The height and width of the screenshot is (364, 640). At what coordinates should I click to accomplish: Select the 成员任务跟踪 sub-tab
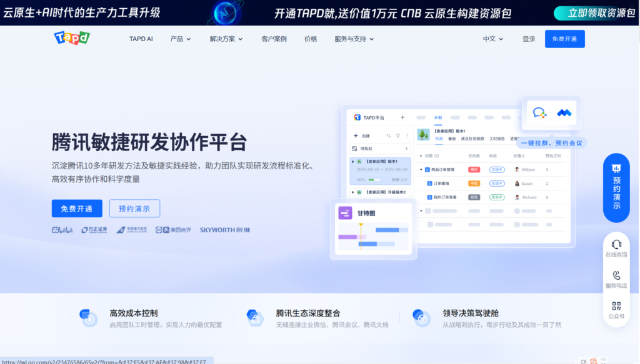[472, 139]
